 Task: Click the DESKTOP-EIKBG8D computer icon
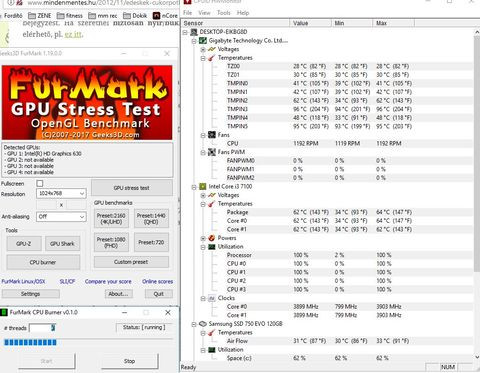coord(194,32)
